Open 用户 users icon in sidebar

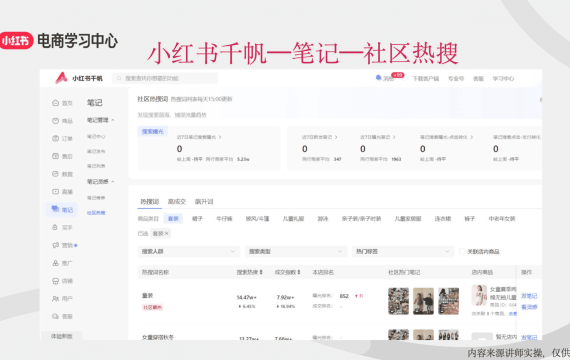click(x=55, y=299)
